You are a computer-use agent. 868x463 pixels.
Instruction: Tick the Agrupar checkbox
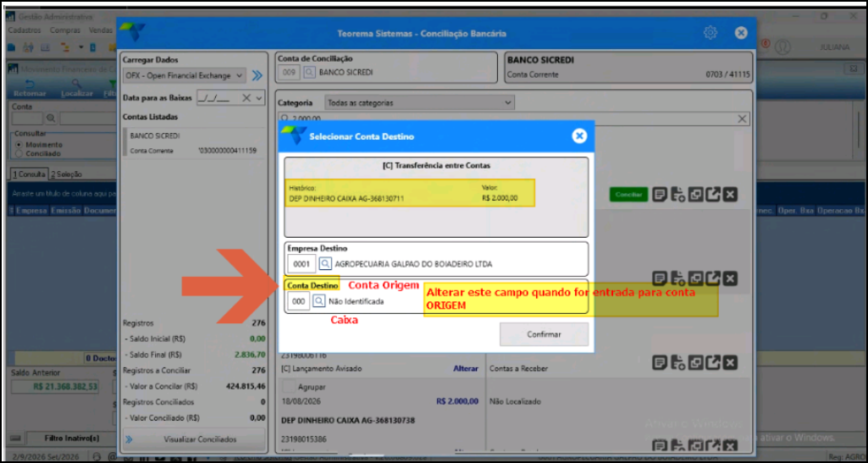[x=288, y=386]
